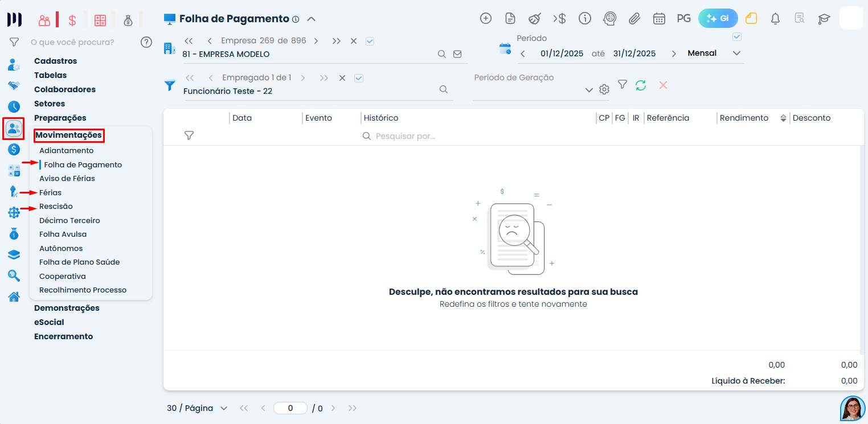Click the yellow sticky note icon

751,18
